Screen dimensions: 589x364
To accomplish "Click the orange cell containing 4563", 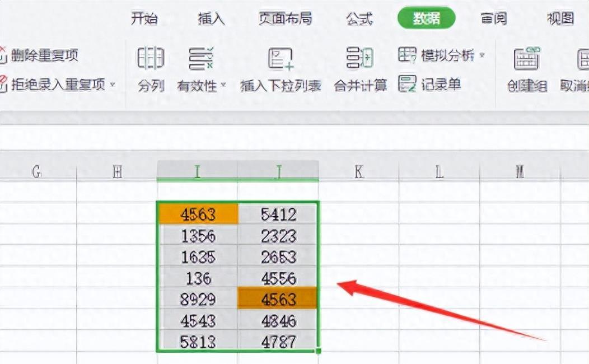I will click(197, 213).
